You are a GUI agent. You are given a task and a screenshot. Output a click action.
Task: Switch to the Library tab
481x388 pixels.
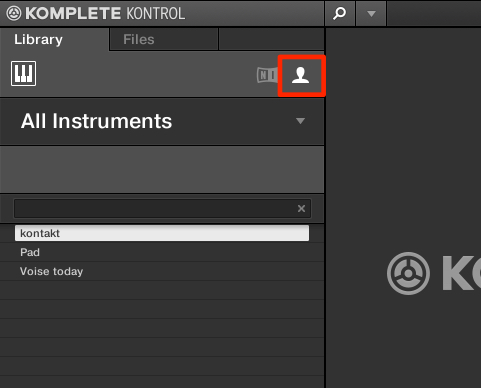click(38, 40)
